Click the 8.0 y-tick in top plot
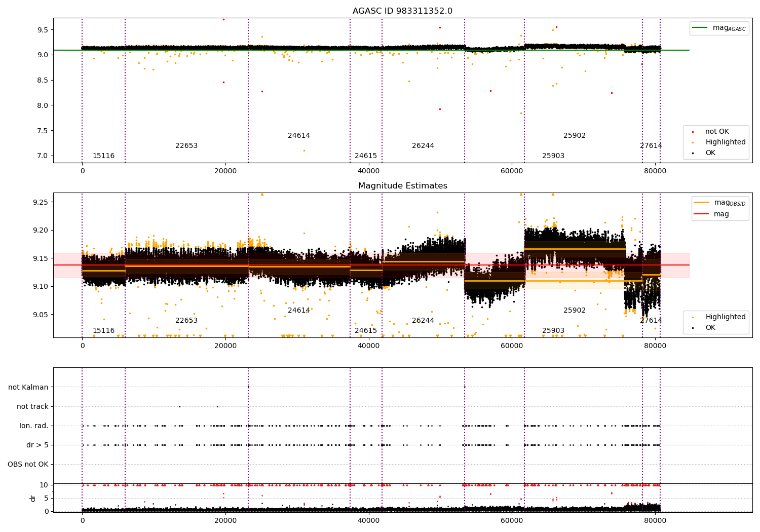Image resolution: width=760 pixels, height=532 pixels. point(43,105)
